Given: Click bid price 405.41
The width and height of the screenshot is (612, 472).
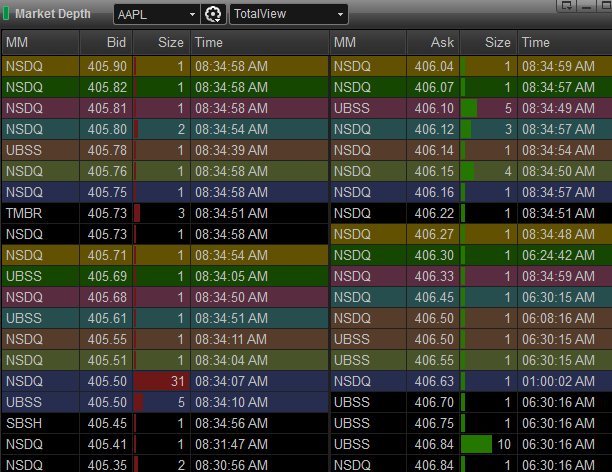Looking at the screenshot, I should [107, 445].
